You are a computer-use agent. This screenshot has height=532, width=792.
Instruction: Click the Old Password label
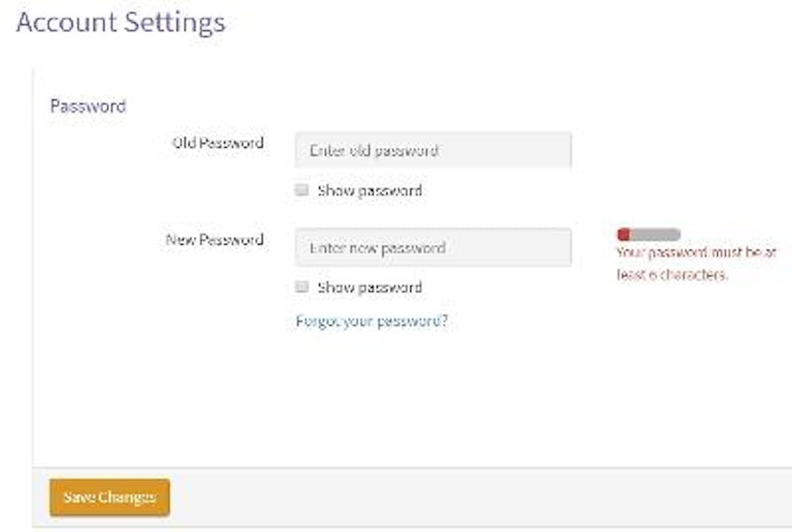[217, 143]
